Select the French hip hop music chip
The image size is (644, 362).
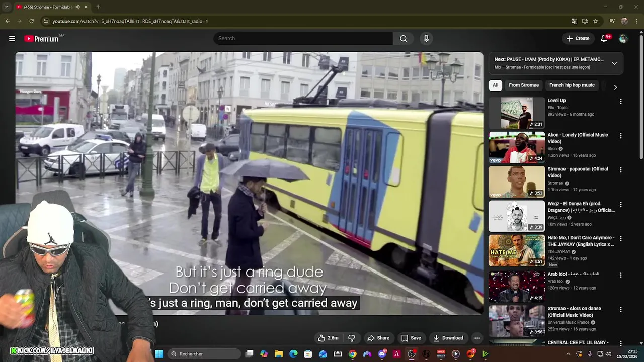pos(572,85)
